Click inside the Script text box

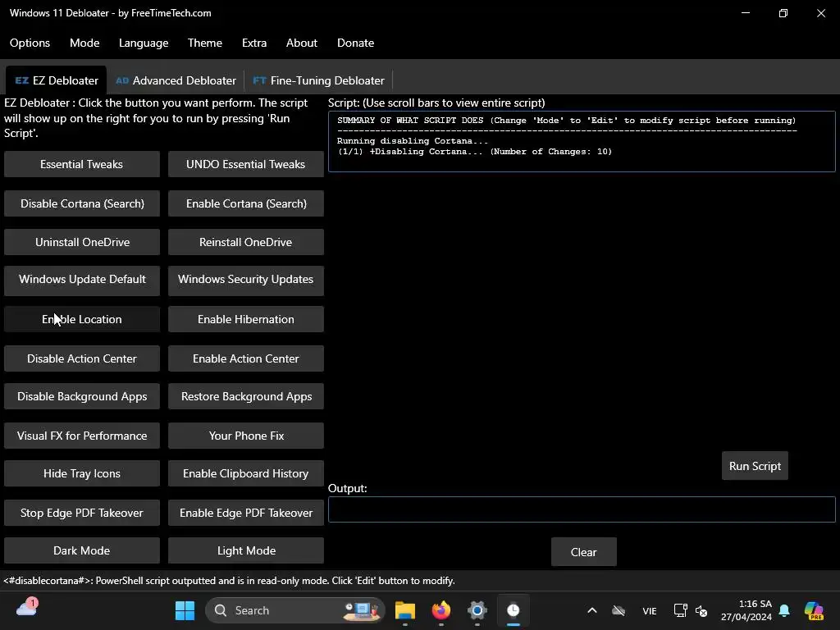point(582,141)
